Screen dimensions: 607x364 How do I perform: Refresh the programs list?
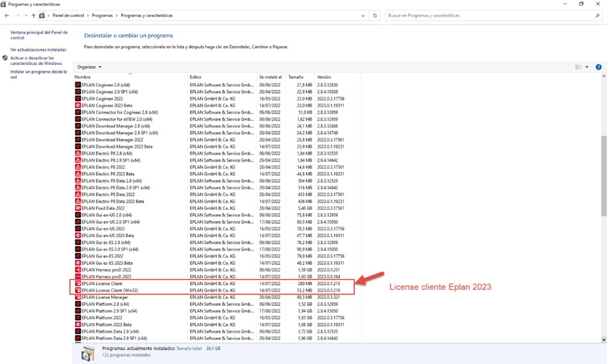point(375,15)
